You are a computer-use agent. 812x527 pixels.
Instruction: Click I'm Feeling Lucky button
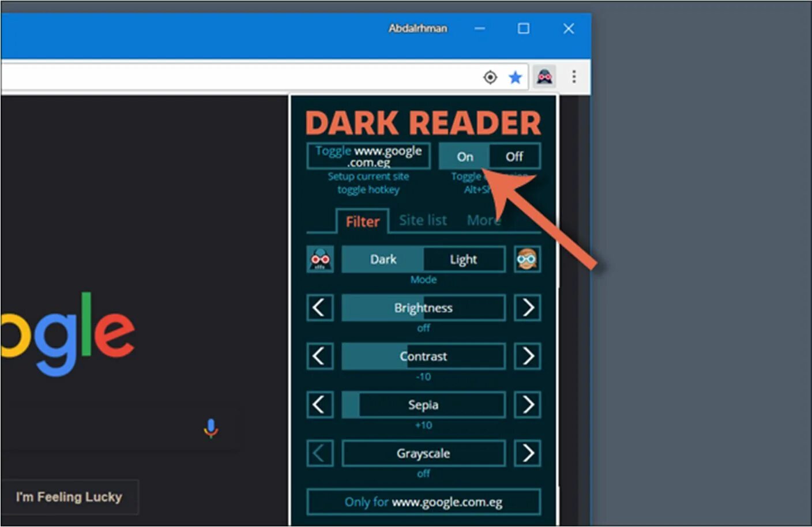pyautogui.click(x=69, y=497)
